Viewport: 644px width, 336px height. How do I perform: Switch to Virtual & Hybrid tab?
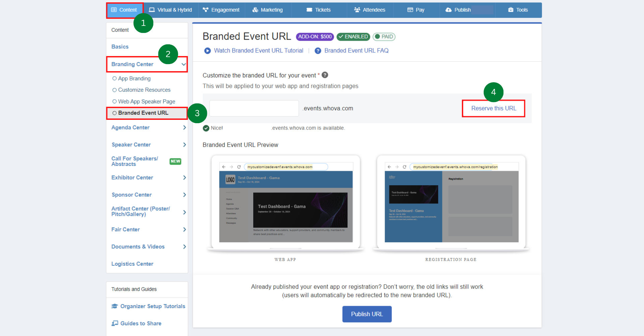tap(170, 10)
